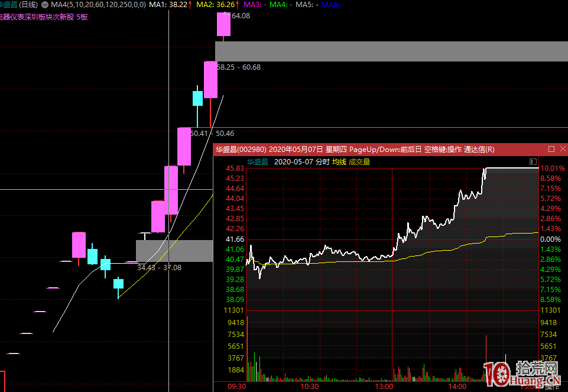The height and width of the screenshot is (392, 568).
Task: Click the teal 华盛昌 name in the popup header
Action: coord(258,162)
